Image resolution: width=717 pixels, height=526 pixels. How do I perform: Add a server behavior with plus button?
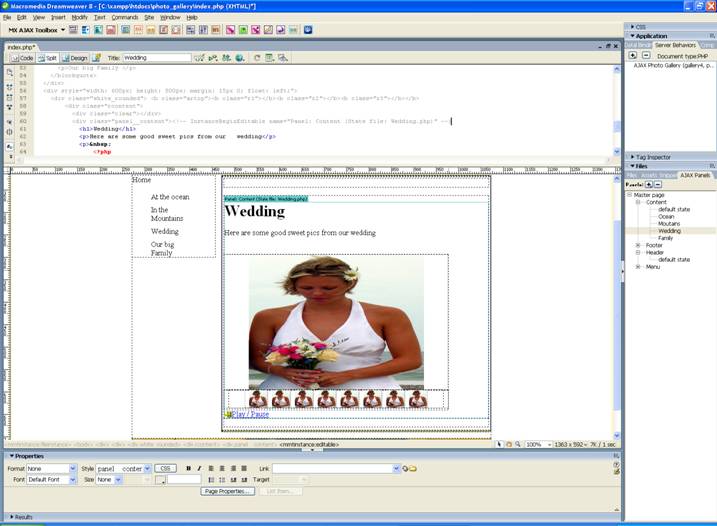click(633, 55)
